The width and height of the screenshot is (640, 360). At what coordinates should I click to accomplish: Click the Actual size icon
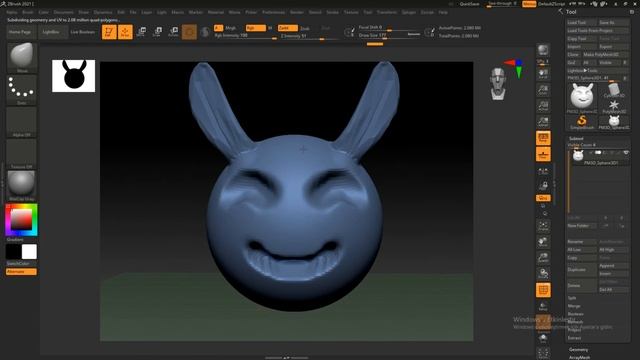(543, 106)
